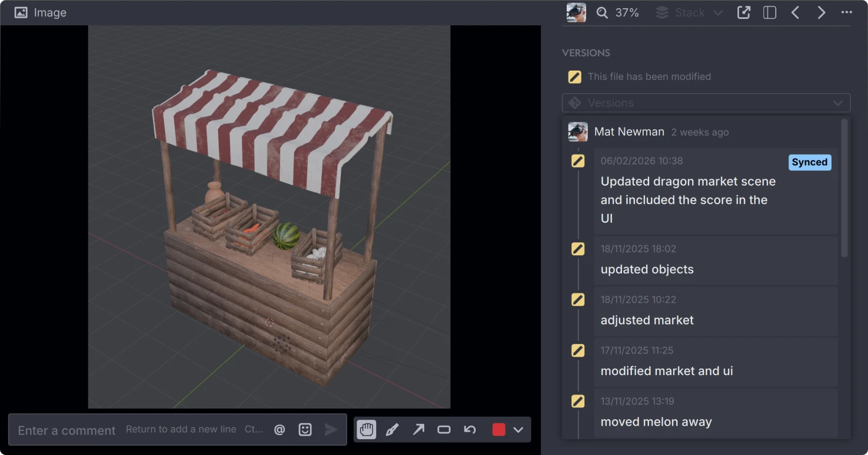Select the arrow annotation tool
This screenshot has height=455, width=868.
click(x=418, y=429)
